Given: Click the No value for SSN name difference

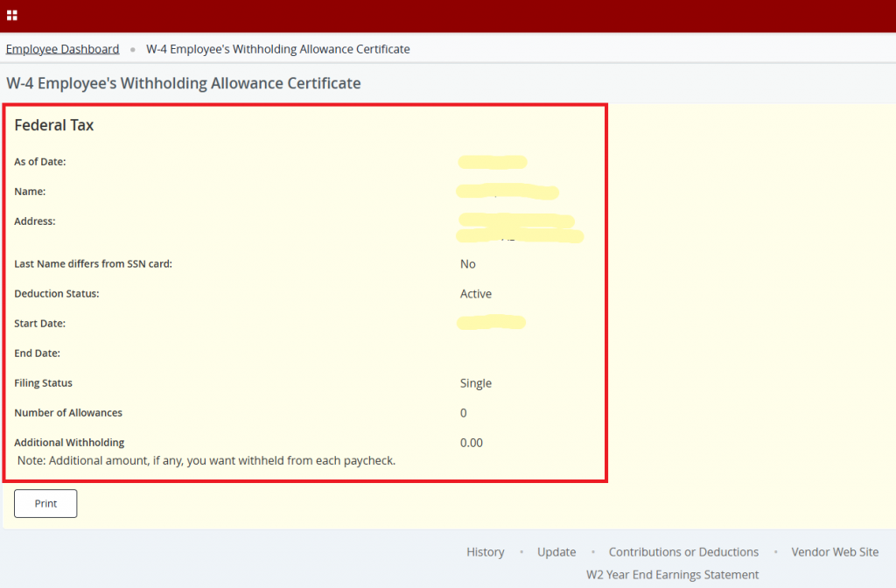Looking at the screenshot, I should coord(468,264).
